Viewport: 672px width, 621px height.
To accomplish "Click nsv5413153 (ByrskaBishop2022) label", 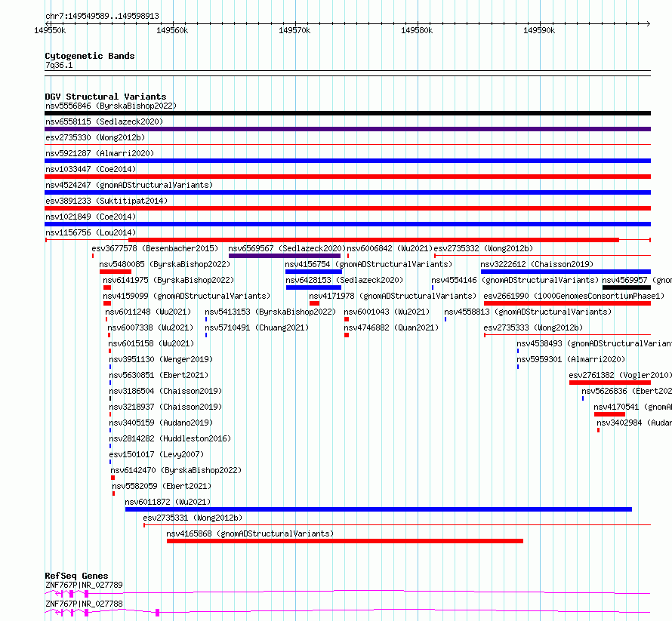I will 270,312.
